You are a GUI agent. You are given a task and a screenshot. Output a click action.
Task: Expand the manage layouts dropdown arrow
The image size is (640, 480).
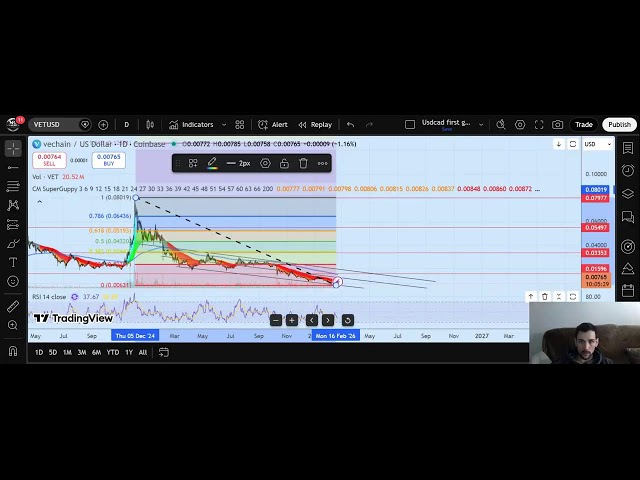[481, 125]
